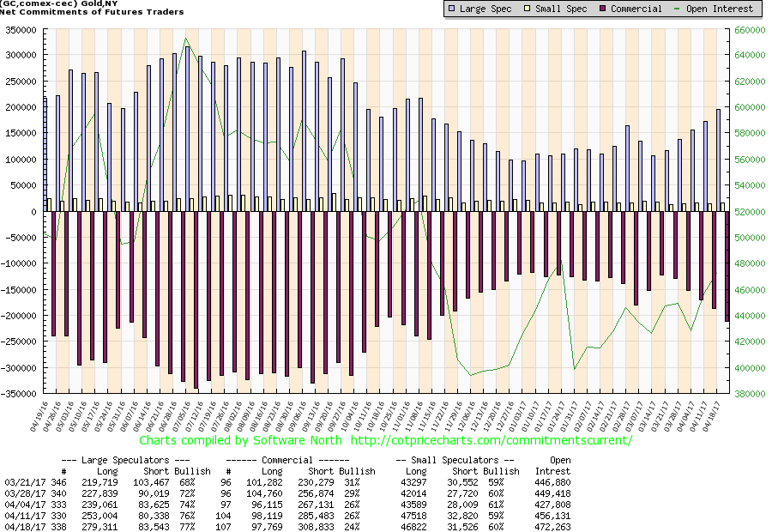Click the Large Spec blue legend swatch

pyautogui.click(x=452, y=9)
